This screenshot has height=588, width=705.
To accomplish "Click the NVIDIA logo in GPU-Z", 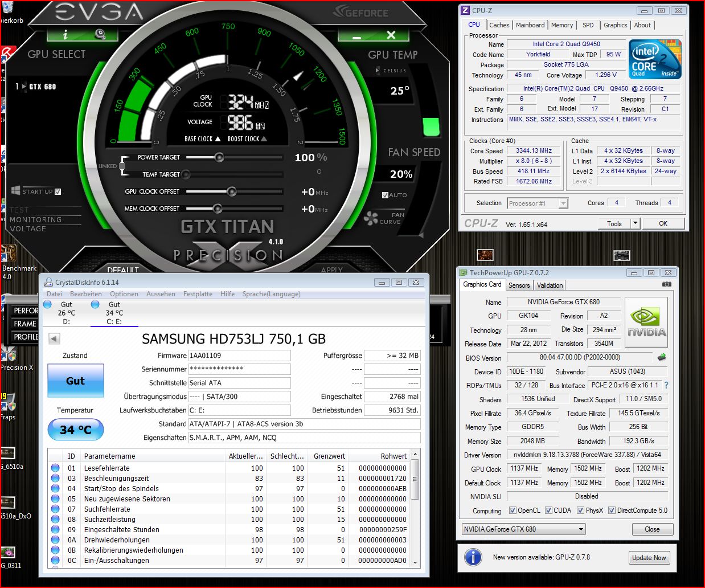I will coord(646,322).
